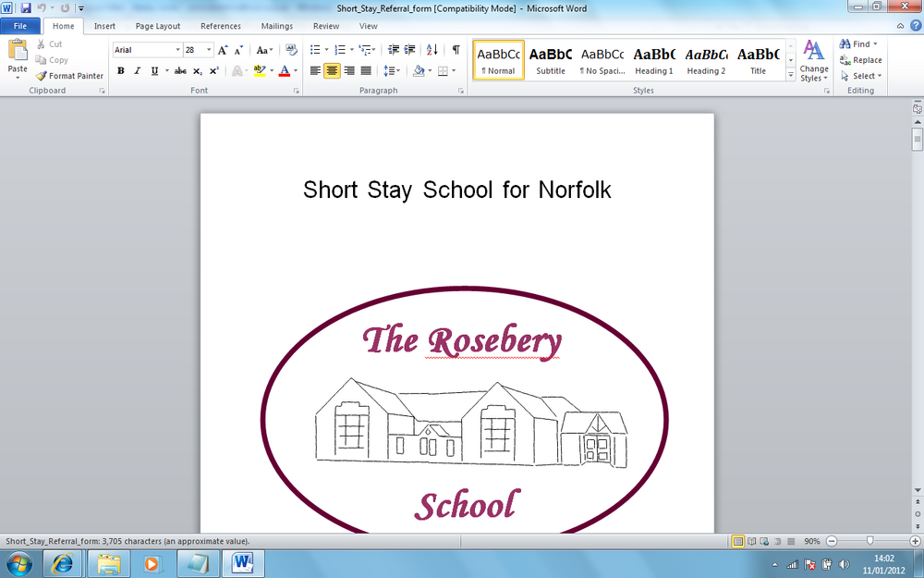Toggle Draft view in status bar

click(x=791, y=541)
